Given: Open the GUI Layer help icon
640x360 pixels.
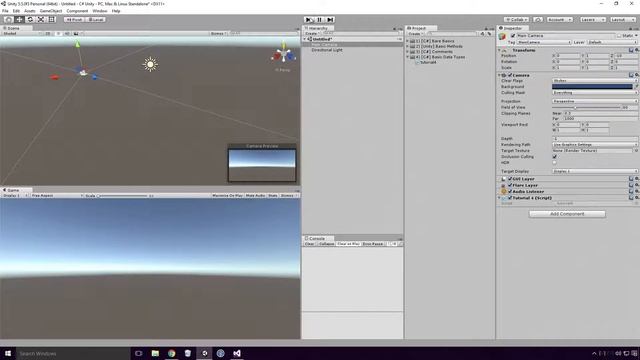Looking at the screenshot, I should pos(631,179).
